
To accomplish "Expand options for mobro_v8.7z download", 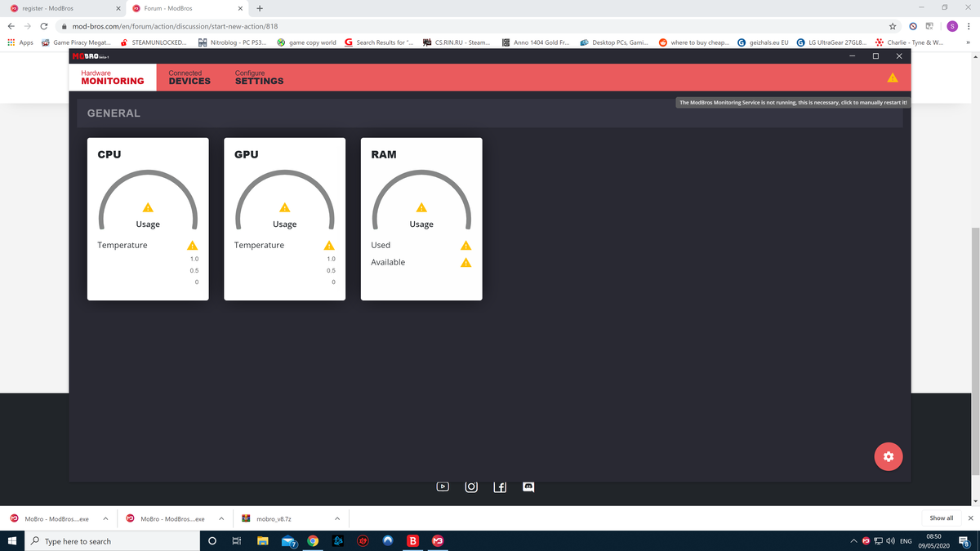I will tap(337, 518).
